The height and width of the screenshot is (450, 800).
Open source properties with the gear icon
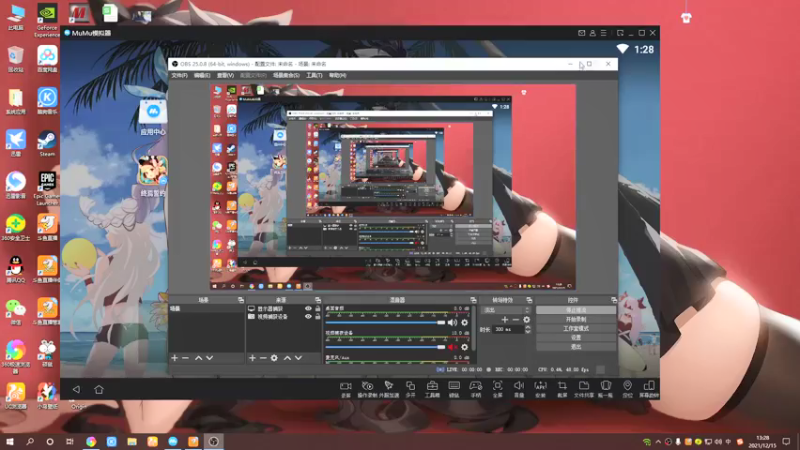click(x=274, y=358)
